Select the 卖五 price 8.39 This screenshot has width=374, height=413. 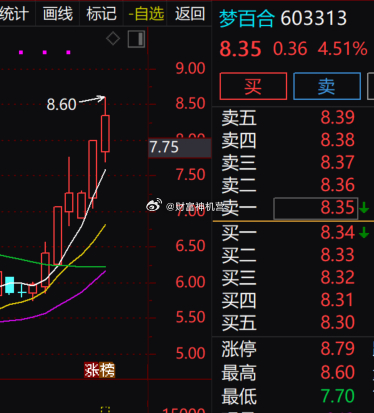click(337, 117)
